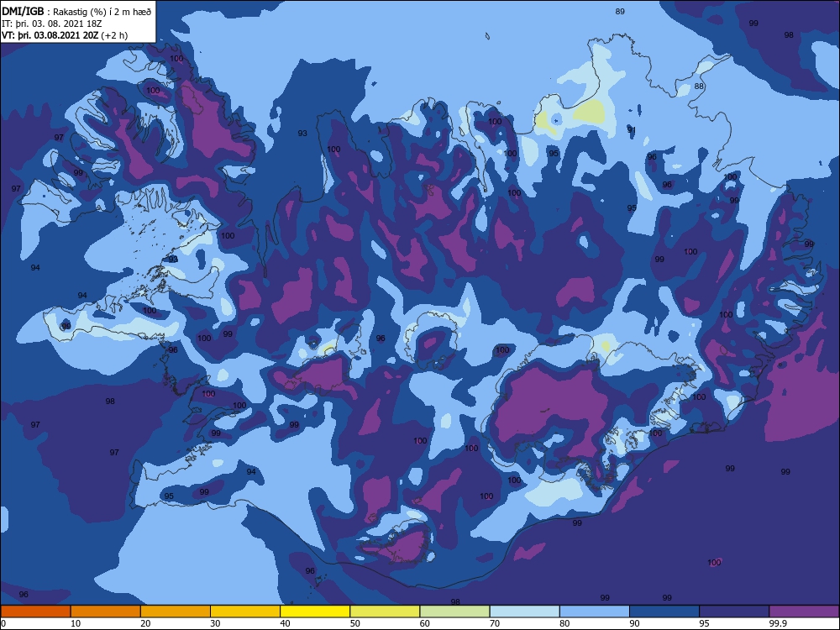The width and height of the screenshot is (840, 630).
Task: Click the legend tick label '70'
Action: click(x=495, y=623)
